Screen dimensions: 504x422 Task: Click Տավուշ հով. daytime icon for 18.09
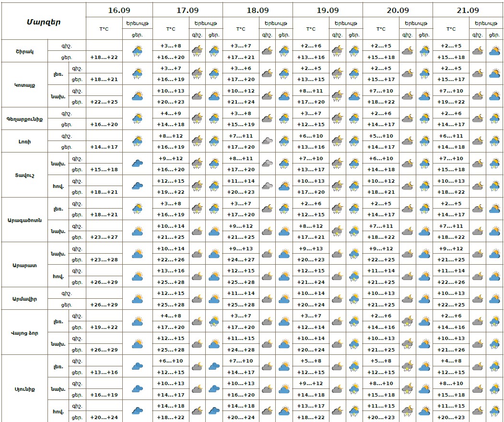(x=284, y=186)
